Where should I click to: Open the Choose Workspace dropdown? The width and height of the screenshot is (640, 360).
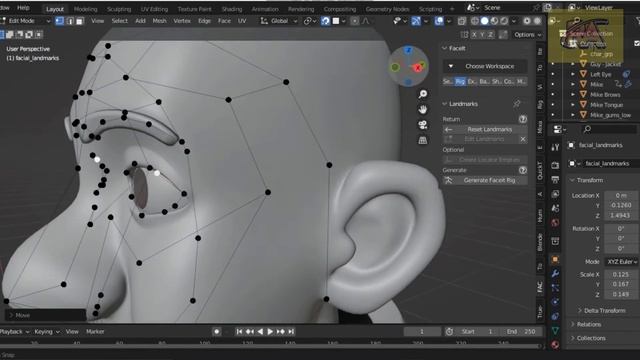pos(485,66)
